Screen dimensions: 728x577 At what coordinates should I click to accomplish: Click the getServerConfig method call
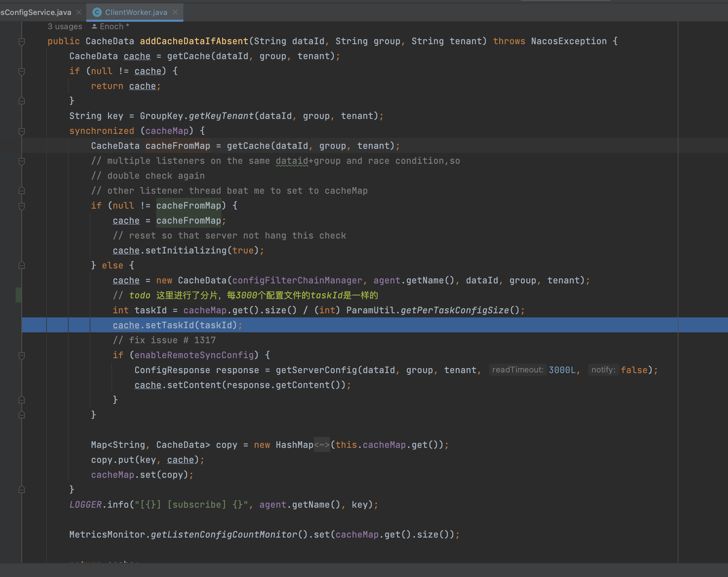tap(316, 370)
